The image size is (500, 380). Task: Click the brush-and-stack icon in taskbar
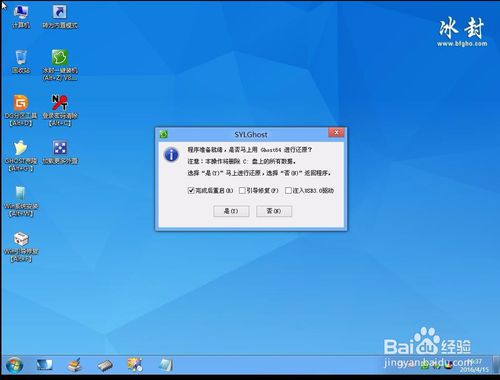pos(74,365)
